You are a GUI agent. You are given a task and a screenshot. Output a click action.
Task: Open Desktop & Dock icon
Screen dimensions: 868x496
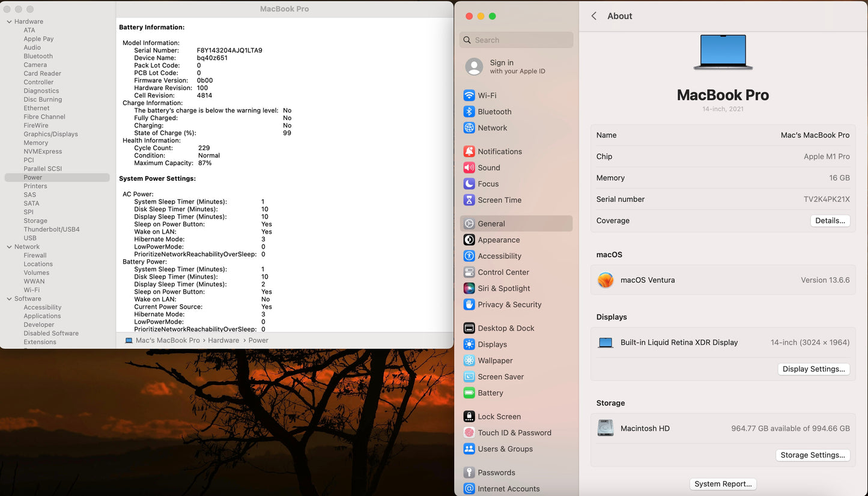pyautogui.click(x=469, y=328)
